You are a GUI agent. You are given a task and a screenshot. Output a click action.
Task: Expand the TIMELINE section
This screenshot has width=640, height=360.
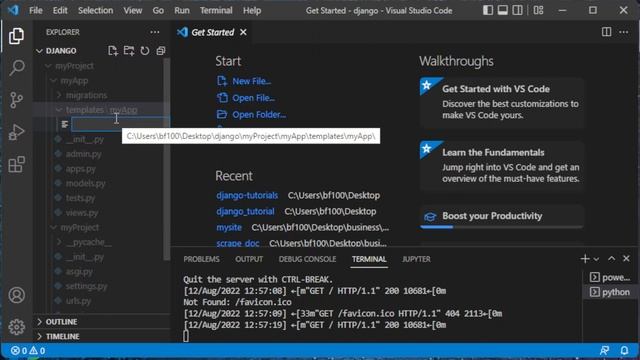(x=62, y=336)
